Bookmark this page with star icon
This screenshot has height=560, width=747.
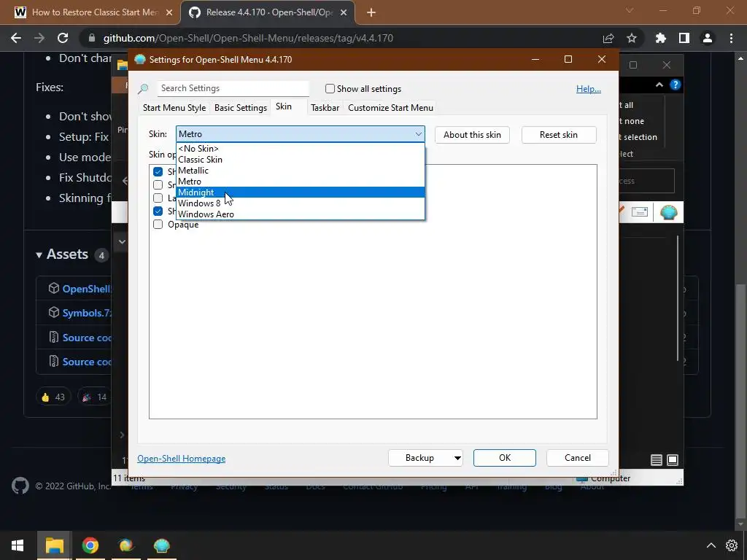[632, 38]
